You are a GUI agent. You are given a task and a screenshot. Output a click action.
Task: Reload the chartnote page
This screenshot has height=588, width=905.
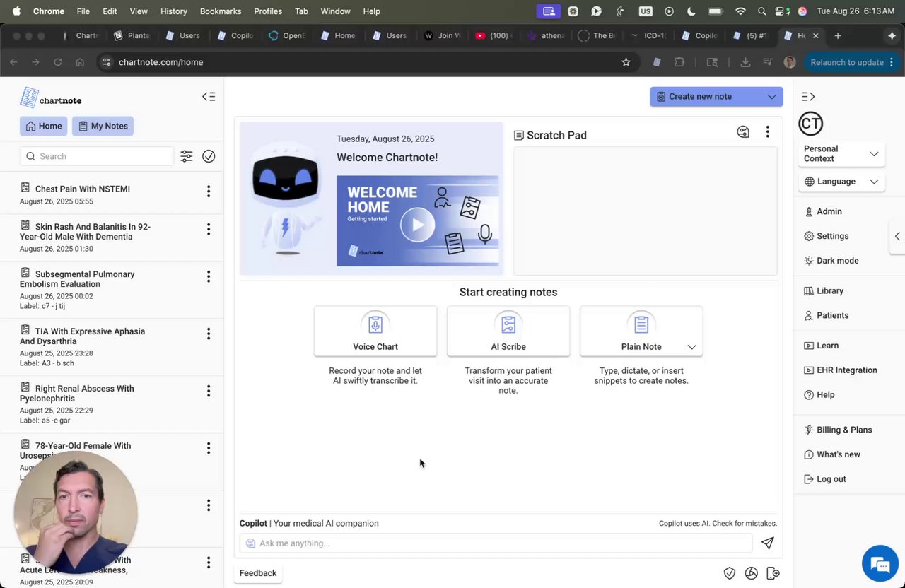[58, 62]
